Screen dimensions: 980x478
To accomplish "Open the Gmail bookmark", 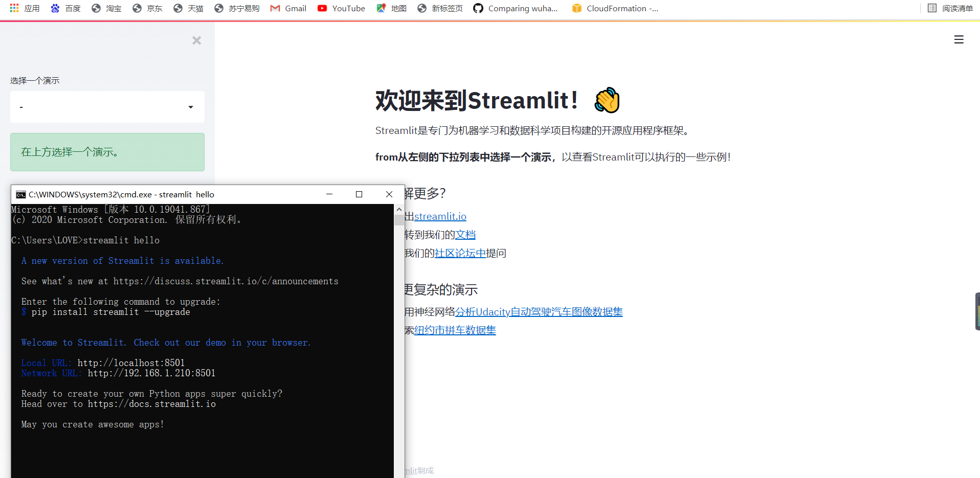I will [288, 8].
